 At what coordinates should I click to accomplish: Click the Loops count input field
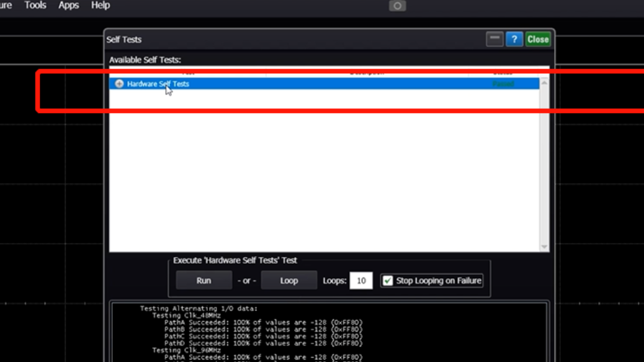(x=360, y=281)
